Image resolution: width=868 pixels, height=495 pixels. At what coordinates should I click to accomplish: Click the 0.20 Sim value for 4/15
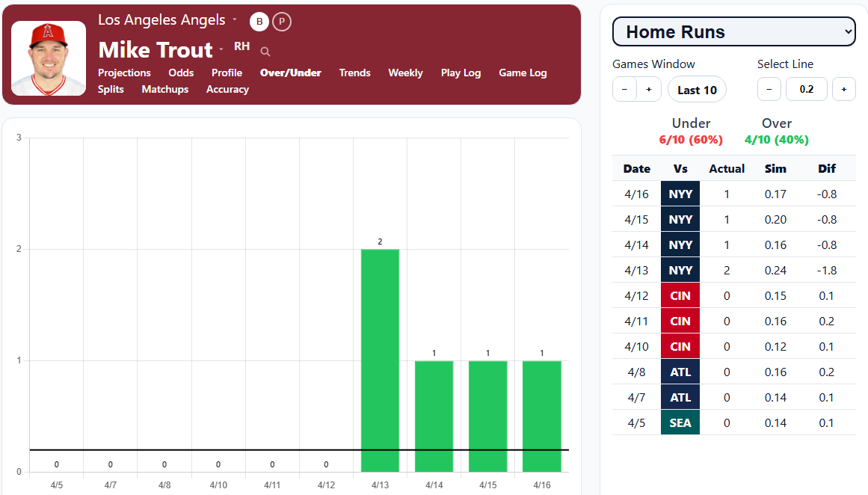click(775, 219)
